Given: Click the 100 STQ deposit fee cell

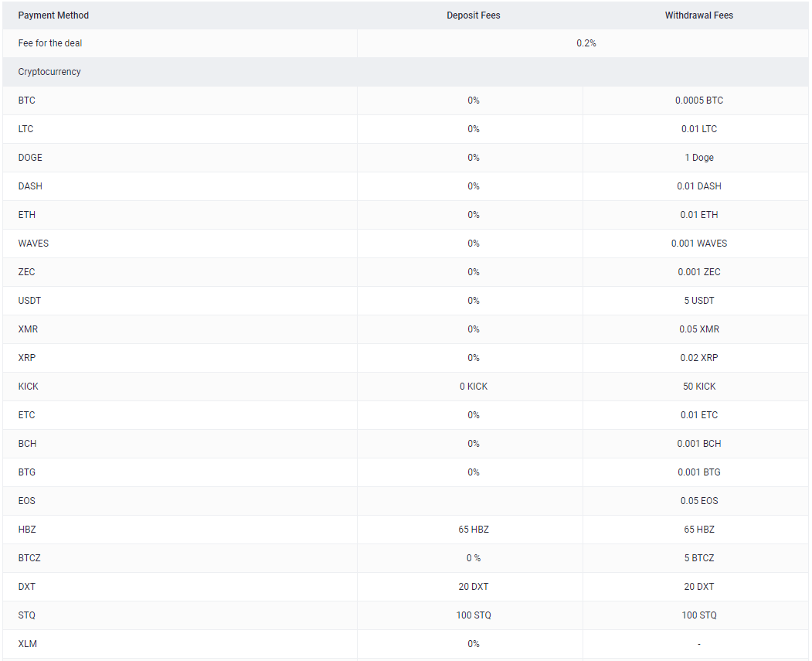Looking at the screenshot, I should [x=473, y=615].
